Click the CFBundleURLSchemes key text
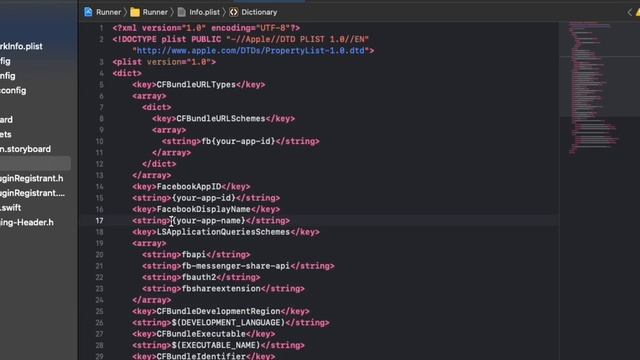This screenshot has height=360, width=640. (221, 119)
